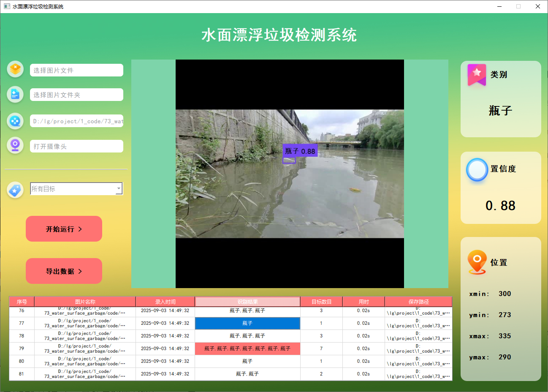Click the 录入时间 column header
The width and height of the screenshot is (548, 392).
pos(165,302)
